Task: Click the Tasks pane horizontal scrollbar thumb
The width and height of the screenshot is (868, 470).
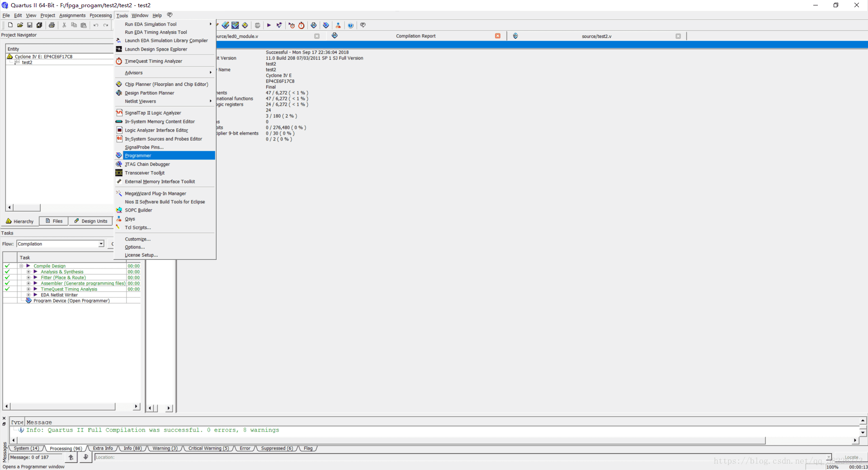Action: [x=63, y=407]
